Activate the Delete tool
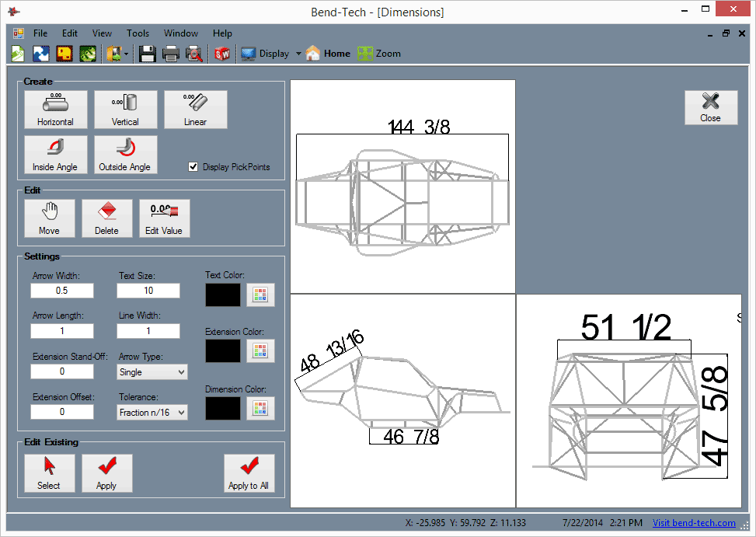Screen dimensions: 756x537 pyautogui.click(x=107, y=218)
